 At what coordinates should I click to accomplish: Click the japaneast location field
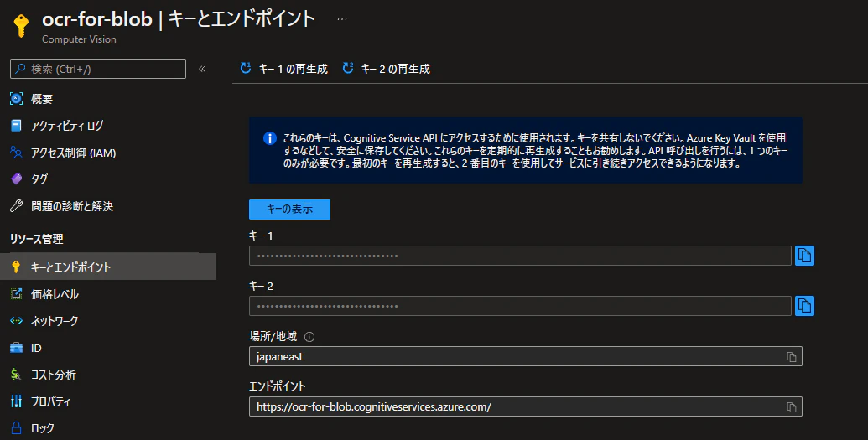(525, 356)
